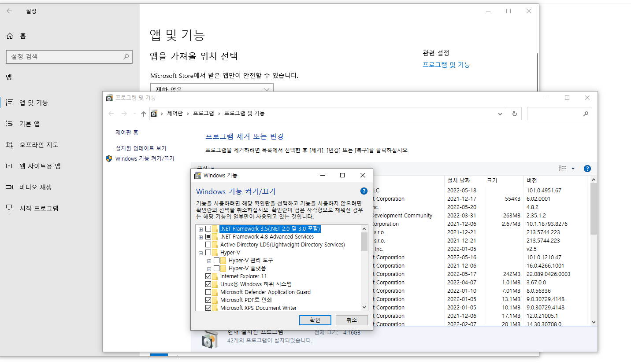Click the Windows 기능 title bar icon
Image resolution: width=631 pixels, height=364 pixels.
coord(198,175)
